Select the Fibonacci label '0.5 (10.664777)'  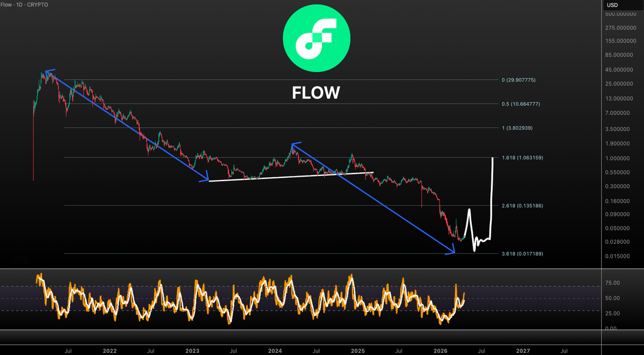[522, 104]
